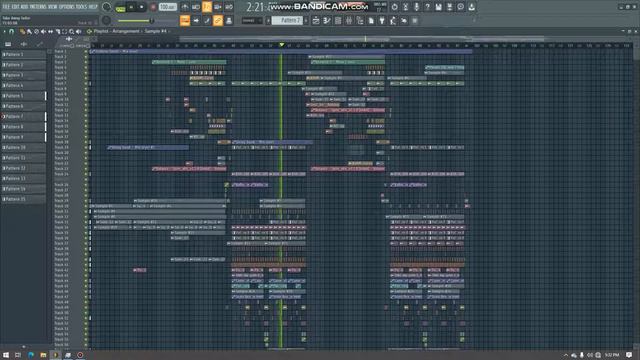This screenshot has width=640, height=360.
Task: Select the Zoom magnifier tool
Action: 71,31
